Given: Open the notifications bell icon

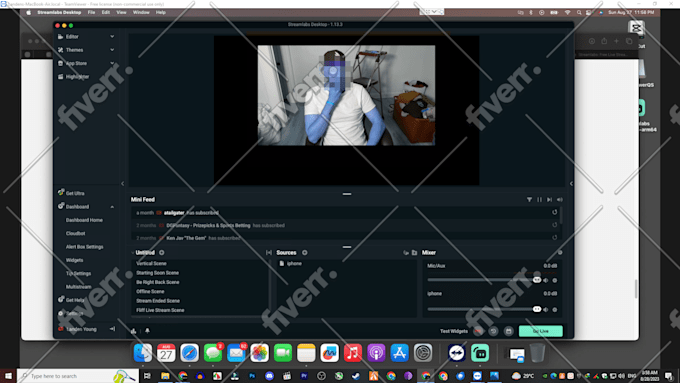Looking at the screenshot, I should 147,331.
